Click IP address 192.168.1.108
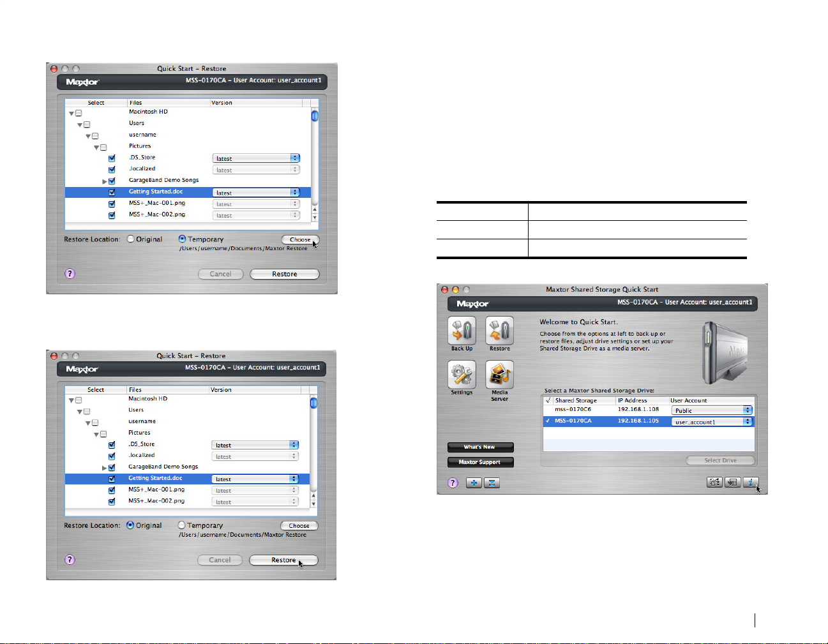828x644 pixels. tap(638, 409)
